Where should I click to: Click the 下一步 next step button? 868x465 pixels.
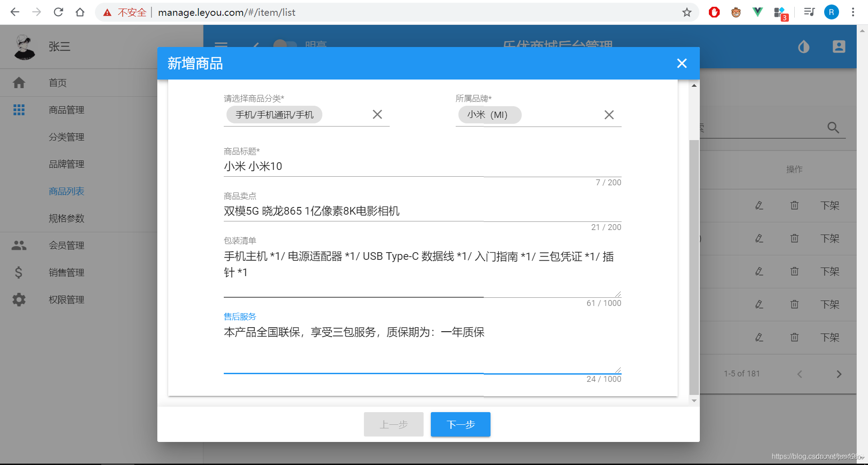point(461,424)
